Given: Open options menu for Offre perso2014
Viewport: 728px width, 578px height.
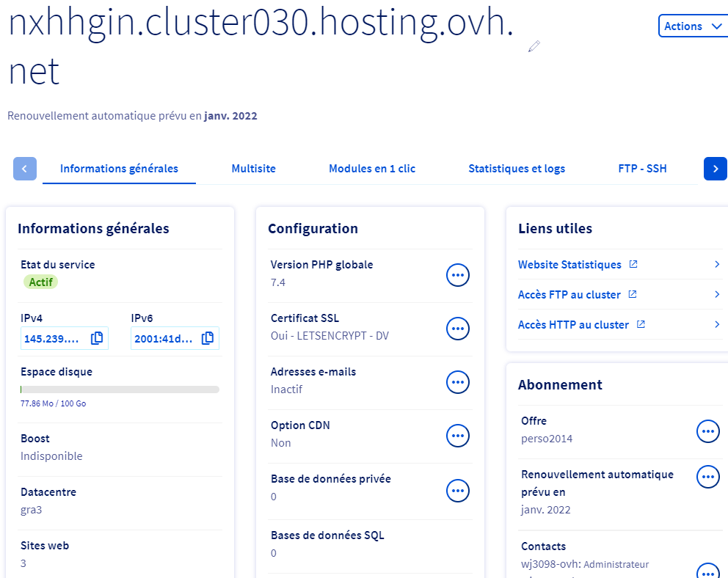Looking at the screenshot, I should pyautogui.click(x=707, y=431).
